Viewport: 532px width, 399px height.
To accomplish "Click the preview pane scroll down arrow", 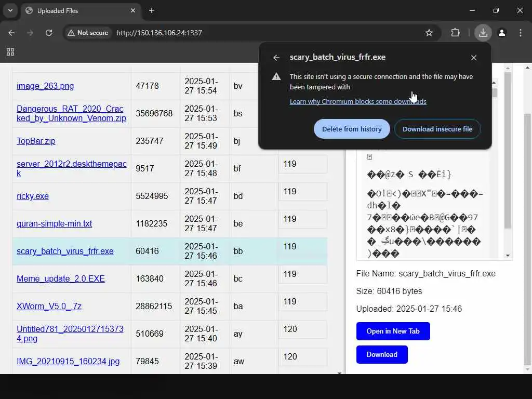I will pyautogui.click(x=508, y=256).
